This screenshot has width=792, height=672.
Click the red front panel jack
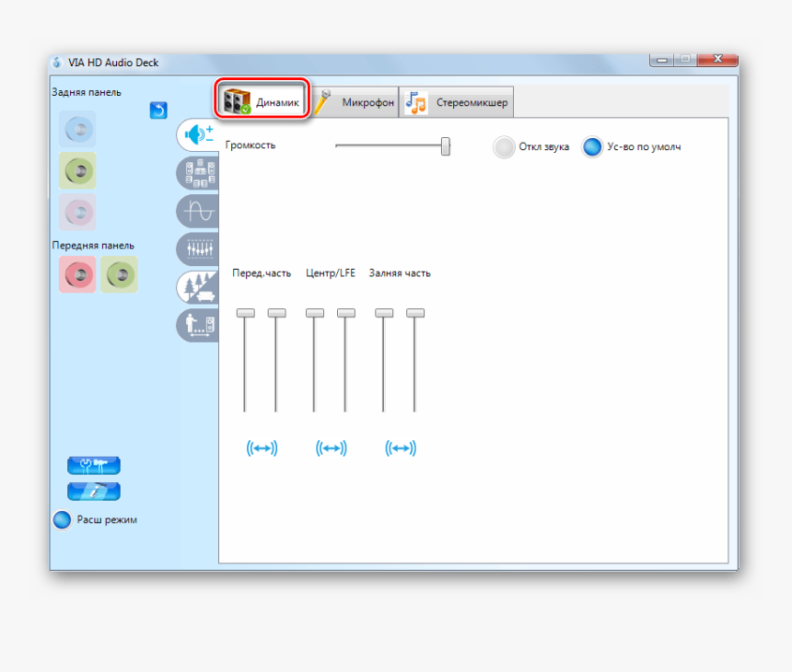[77, 274]
